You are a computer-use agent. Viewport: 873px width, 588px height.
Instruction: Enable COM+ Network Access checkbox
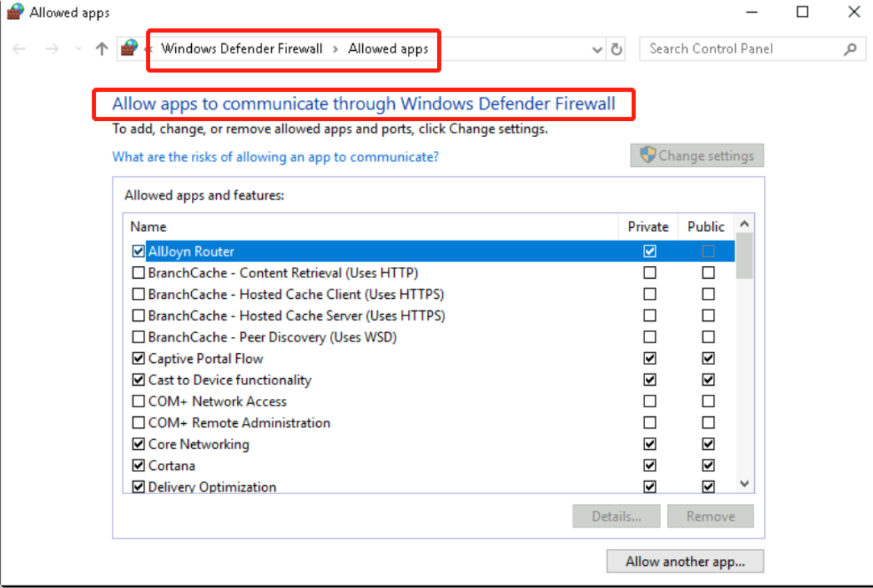coord(138,402)
